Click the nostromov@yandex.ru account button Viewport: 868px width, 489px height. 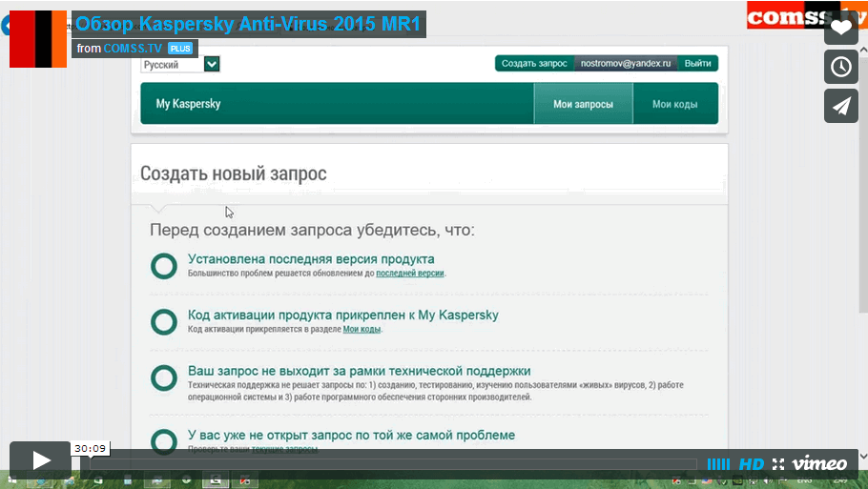tap(626, 63)
